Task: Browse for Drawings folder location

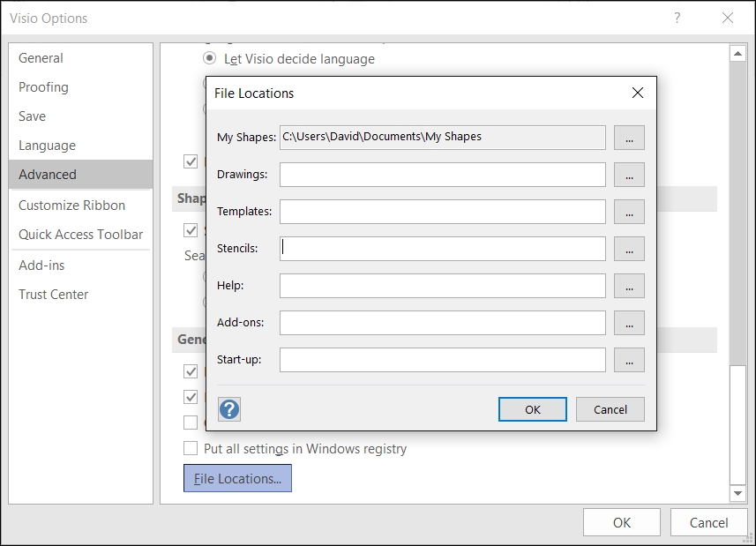Action: point(629,175)
